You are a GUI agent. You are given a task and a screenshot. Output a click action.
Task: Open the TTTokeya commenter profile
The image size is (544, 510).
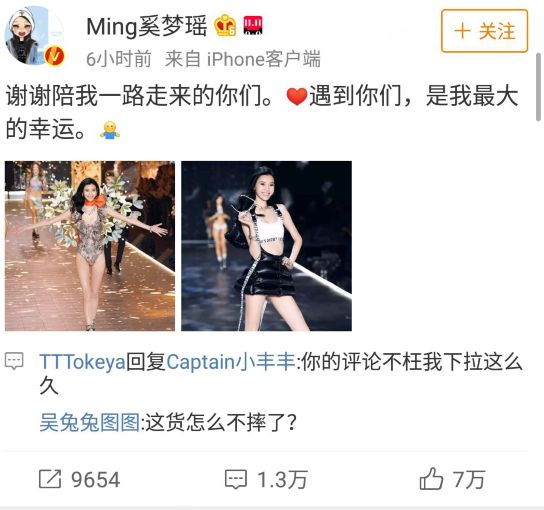[82, 362]
